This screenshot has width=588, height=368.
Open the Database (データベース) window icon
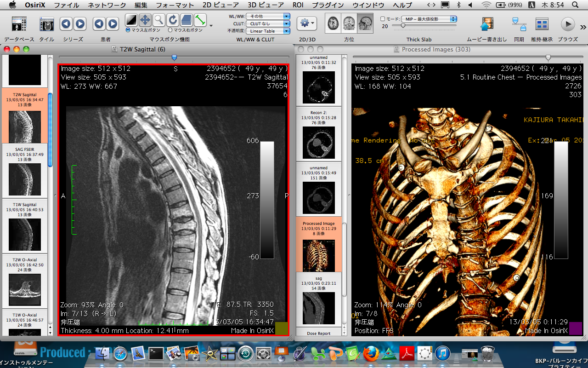coord(19,23)
